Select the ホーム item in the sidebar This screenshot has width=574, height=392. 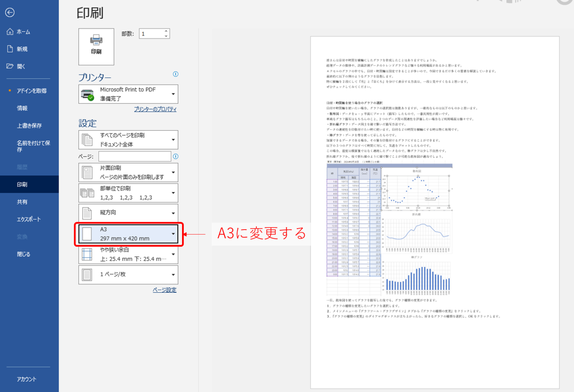tap(23, 32)
